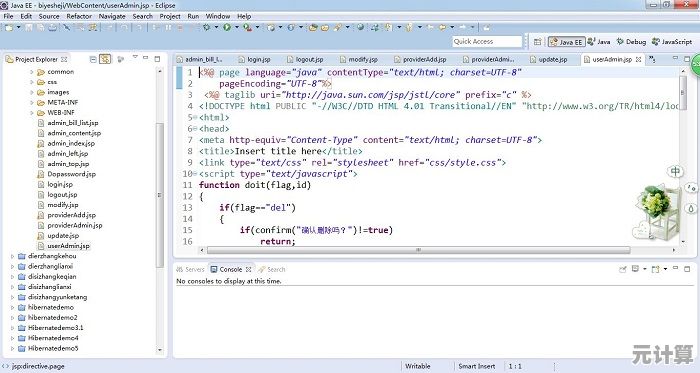
Task: Expand the WEB-INF folder
Action: (32, 113)
